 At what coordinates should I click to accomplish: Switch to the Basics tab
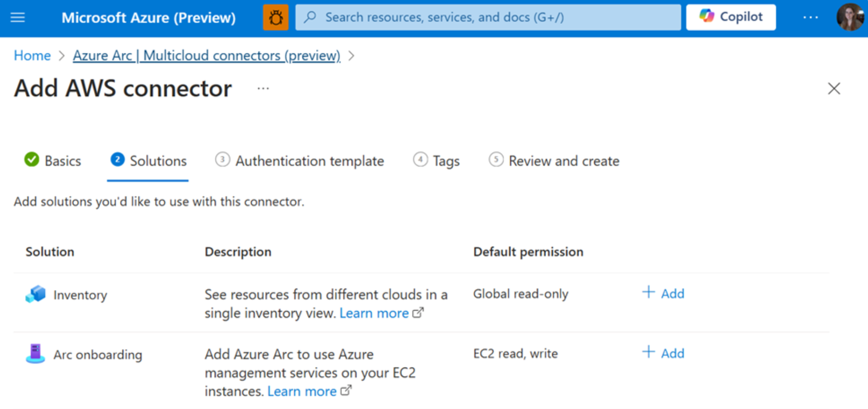click(x=53, y=161)
